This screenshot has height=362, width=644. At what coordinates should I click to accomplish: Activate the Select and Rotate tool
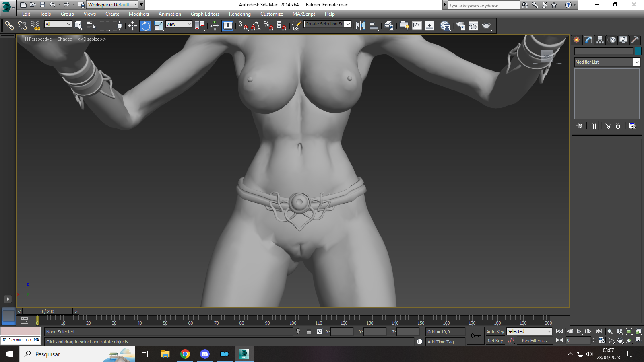click(146, 26)
